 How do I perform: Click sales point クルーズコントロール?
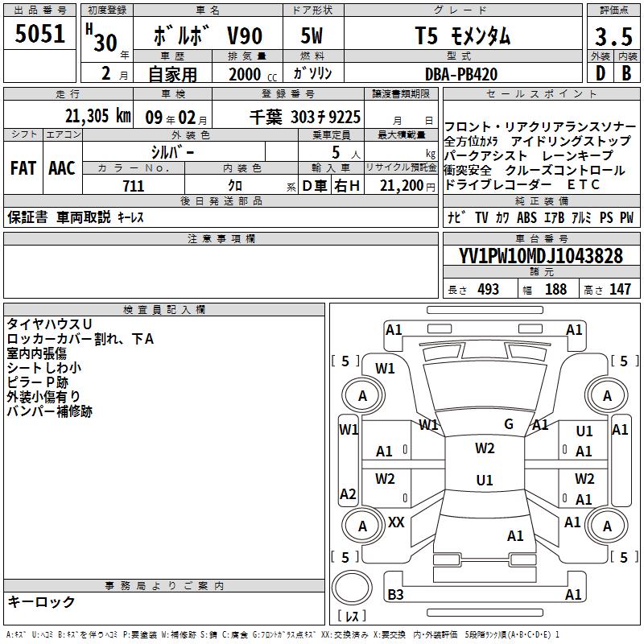tap(565, 171)
